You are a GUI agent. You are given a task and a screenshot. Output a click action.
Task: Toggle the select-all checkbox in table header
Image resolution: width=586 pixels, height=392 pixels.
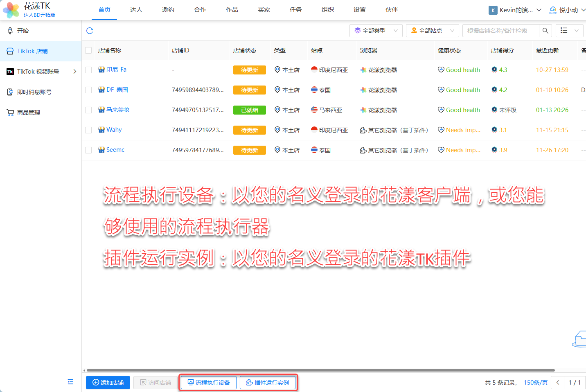[x=88, y=50]
